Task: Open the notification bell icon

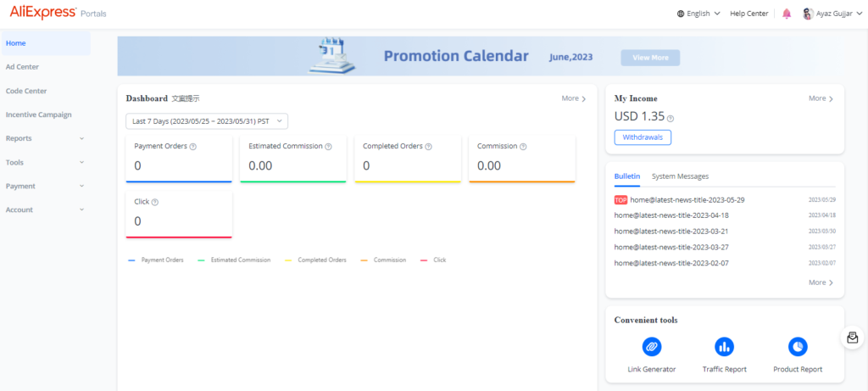Action: 787,14
